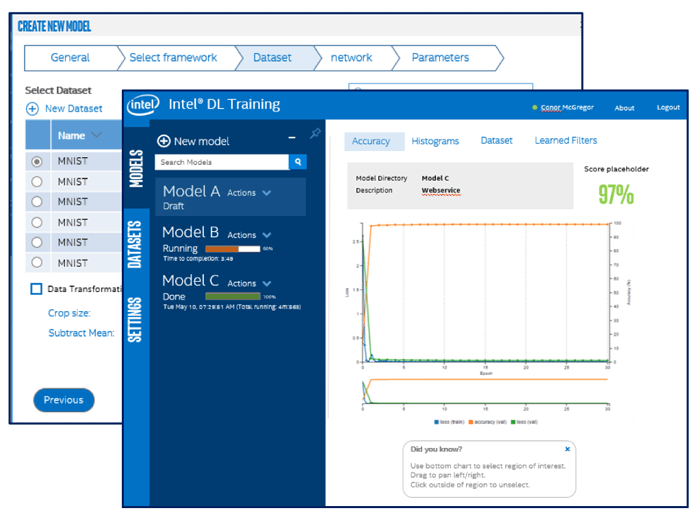
Task: Select Model B entry
Action: coord(231,242)
